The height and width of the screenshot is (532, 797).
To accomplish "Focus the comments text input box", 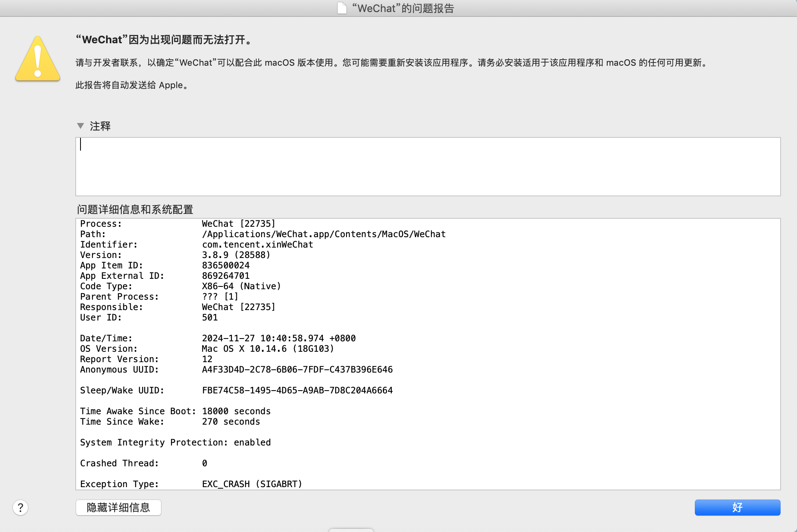I will pyautogui.click(x=428, y=167).
